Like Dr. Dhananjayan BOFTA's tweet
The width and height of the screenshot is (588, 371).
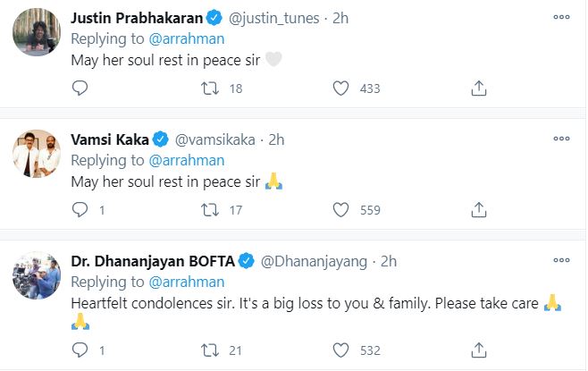340,351
